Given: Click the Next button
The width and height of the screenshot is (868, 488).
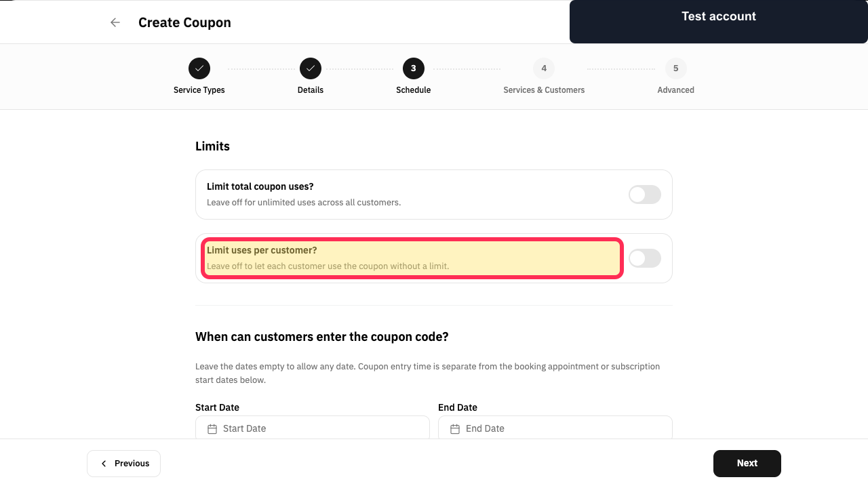Looking at the screenshot, I should pyautogui.click(x=747, y=464).
